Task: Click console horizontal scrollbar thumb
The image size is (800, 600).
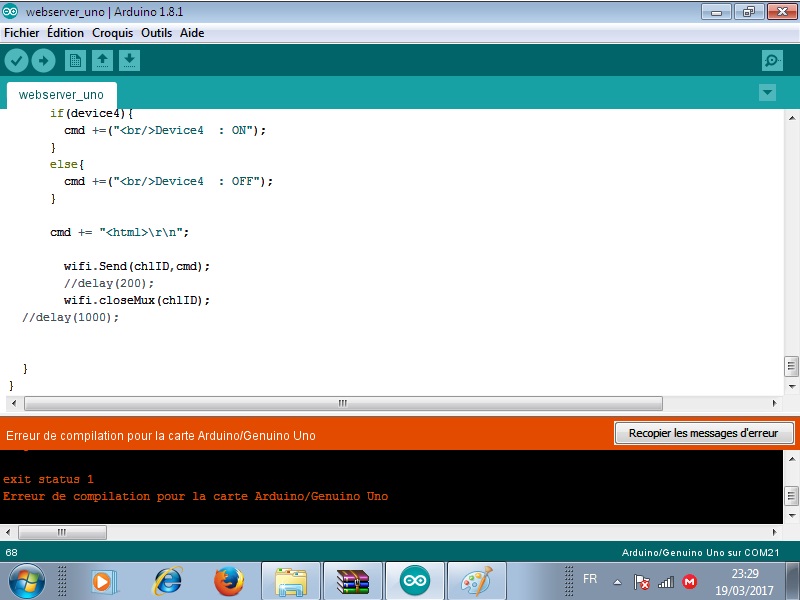Action: (62, 532)
